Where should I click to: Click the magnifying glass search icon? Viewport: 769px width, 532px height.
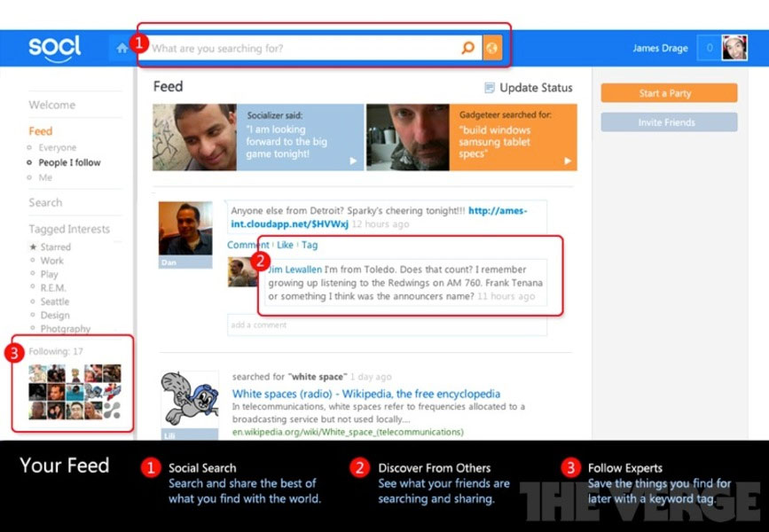(x=467, y=47)
